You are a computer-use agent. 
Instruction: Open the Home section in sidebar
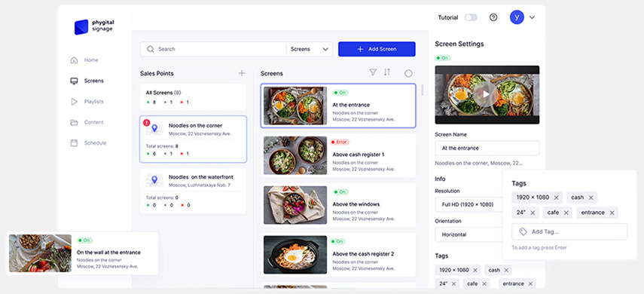[84, 60]
